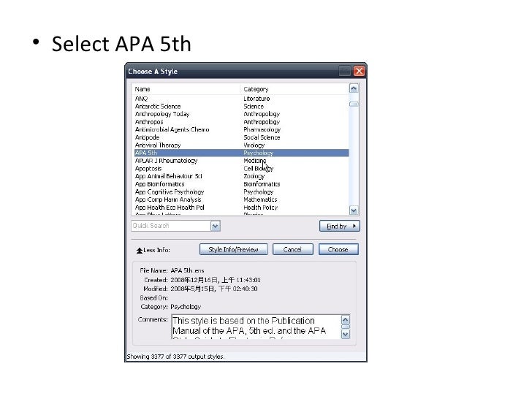The width and height of the screenshot is (532, 399).
Task: Click the Cancel button
Action: click(292, 249)
